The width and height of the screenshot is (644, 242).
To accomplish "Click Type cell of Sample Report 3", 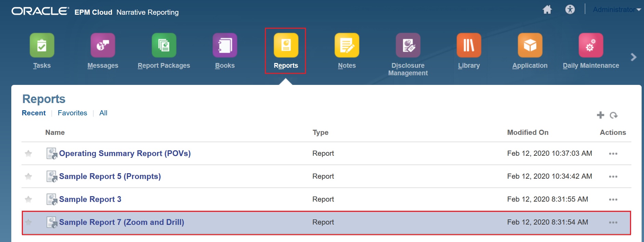I will pyautogui.click(x=323, y=199).
